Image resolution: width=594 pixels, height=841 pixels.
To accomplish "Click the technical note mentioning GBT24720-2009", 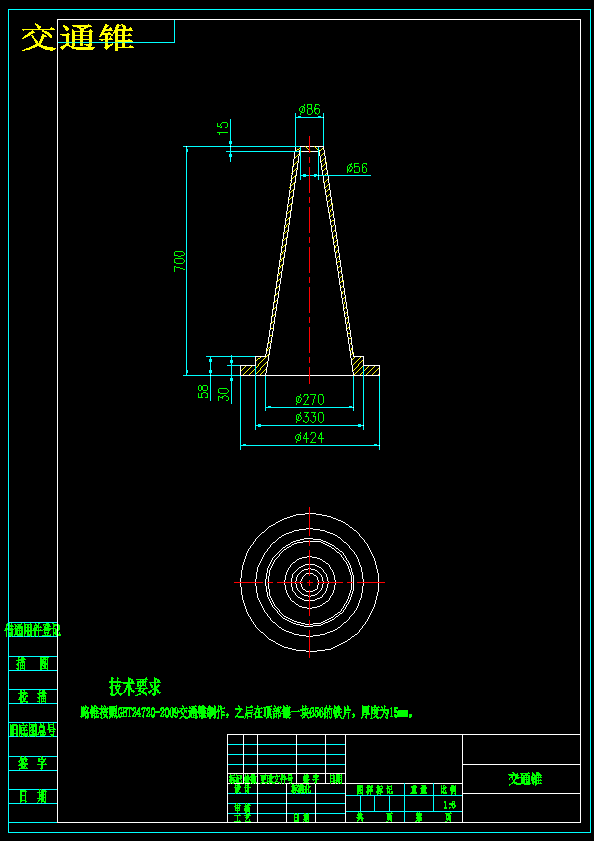I will tap(247, 713).
